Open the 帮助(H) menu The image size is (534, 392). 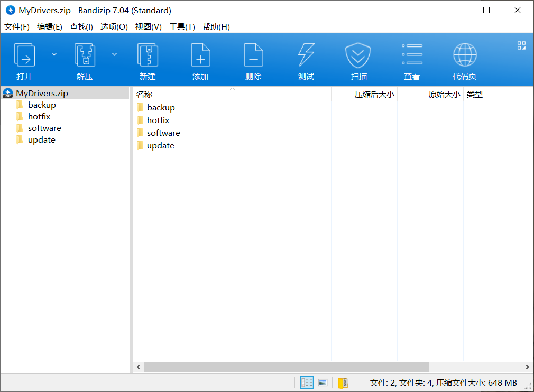[x=216, y=27]
